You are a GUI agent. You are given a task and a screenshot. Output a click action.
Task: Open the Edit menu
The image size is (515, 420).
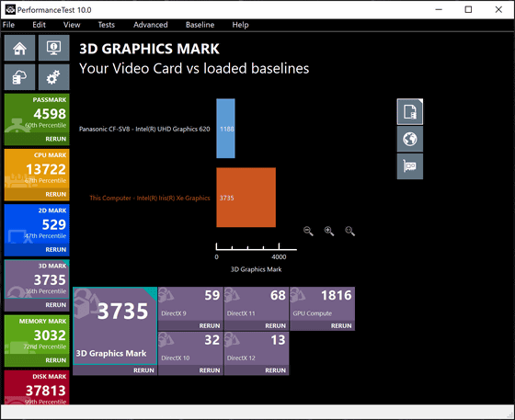coord(39,25)
